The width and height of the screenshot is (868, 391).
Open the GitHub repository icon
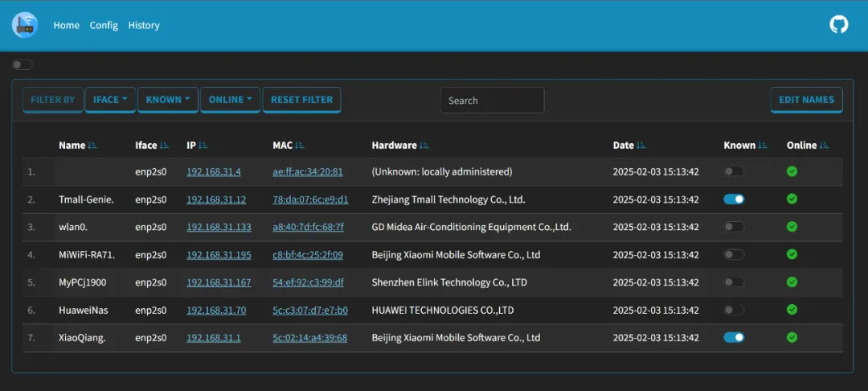click(x=838, y=25)
